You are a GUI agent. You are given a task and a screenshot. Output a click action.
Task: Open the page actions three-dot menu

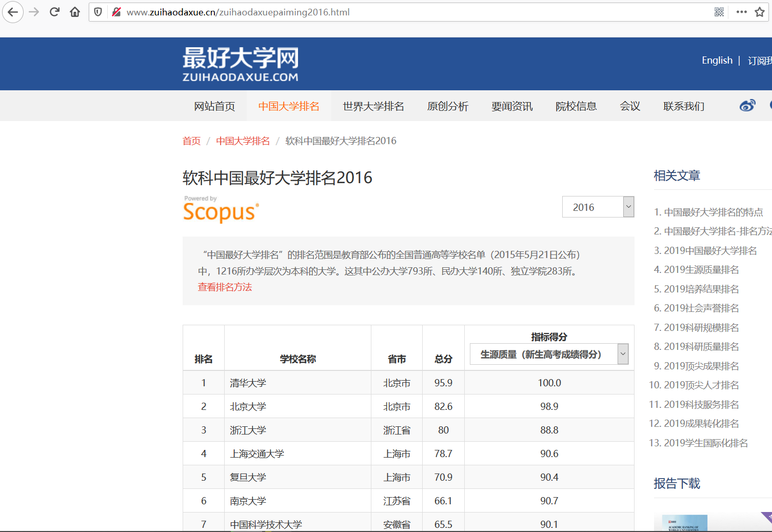coord(741,12)
